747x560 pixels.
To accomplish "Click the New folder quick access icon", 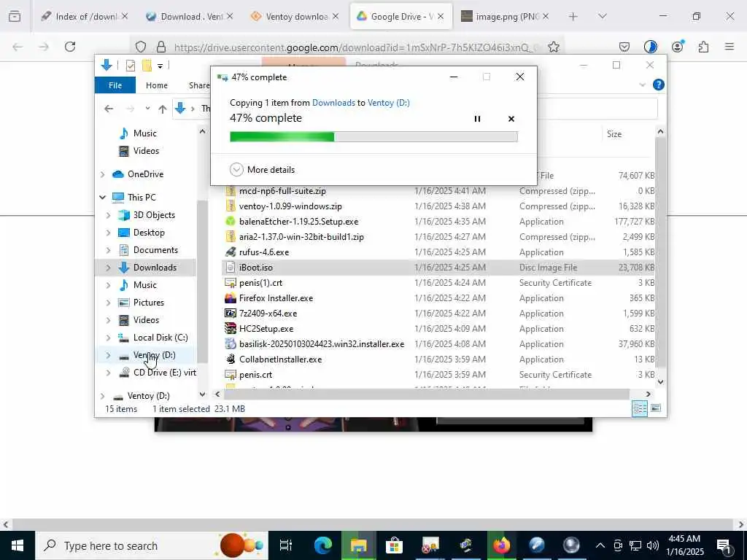I will 147,66.
